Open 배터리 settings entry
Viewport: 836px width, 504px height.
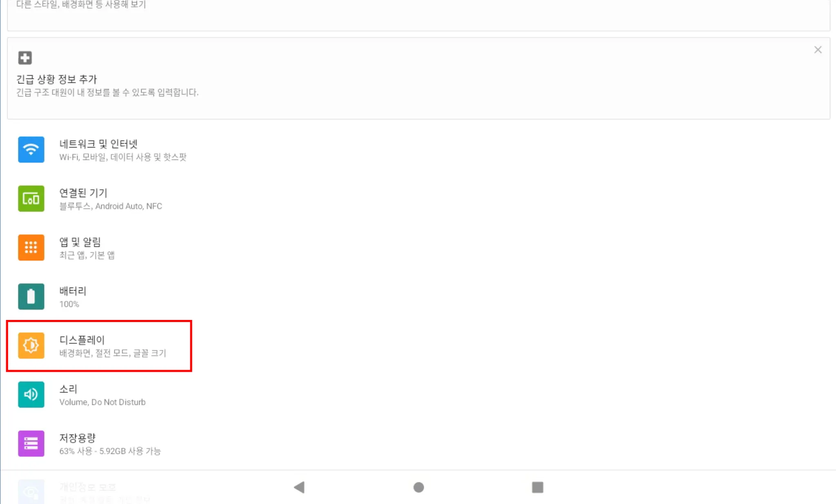418,297
